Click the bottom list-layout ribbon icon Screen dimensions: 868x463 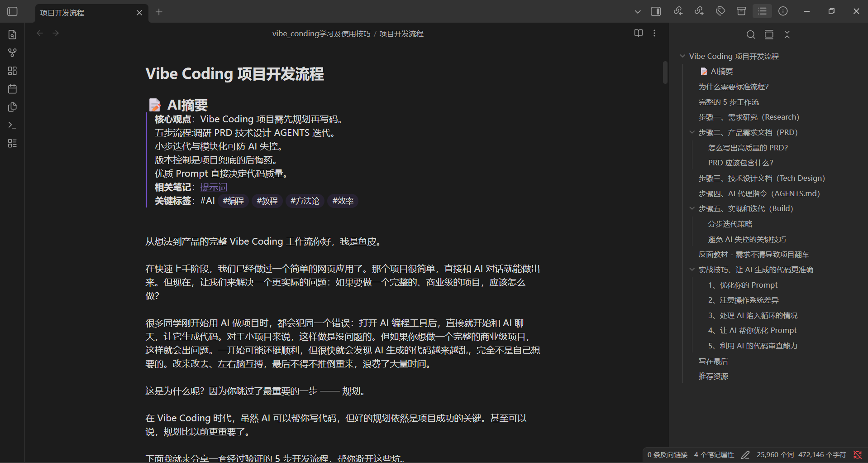click(13, 143)
